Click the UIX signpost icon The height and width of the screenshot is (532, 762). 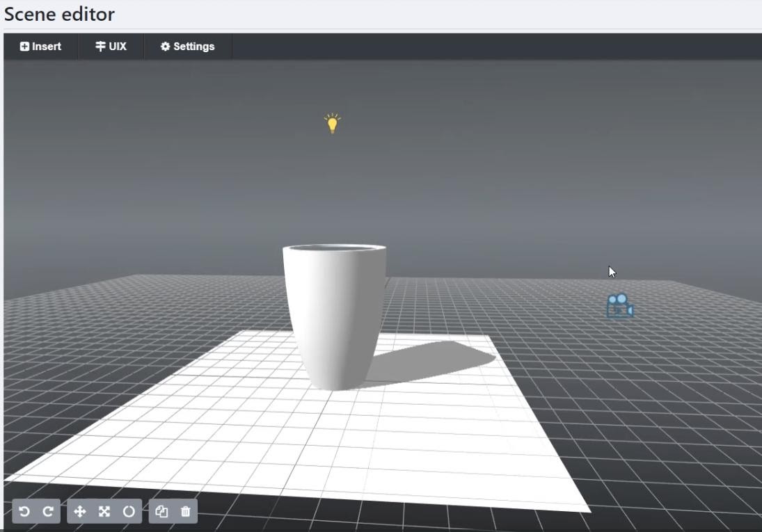point(100,47)
